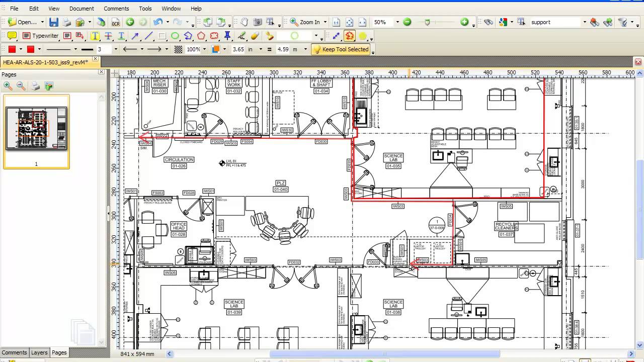This screenshot has width=644, height=362.
Task: Pick the Arrow drawing tool
Action: [135, 36]
